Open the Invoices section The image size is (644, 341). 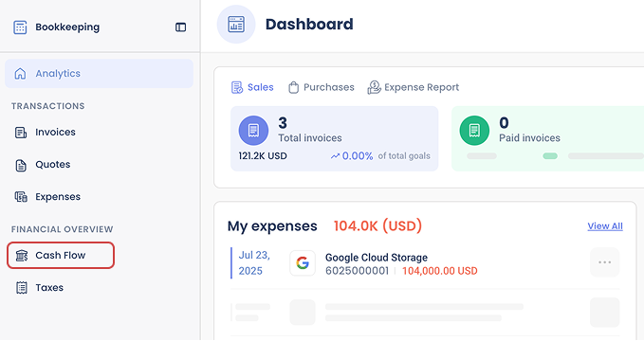tap(55, 132)
